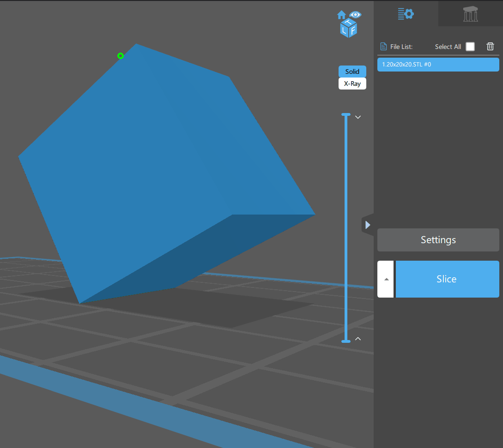The width and height of the screenshot is (503, 448).
Task: Check the Select All checkbox
Action: coord(470,47)
